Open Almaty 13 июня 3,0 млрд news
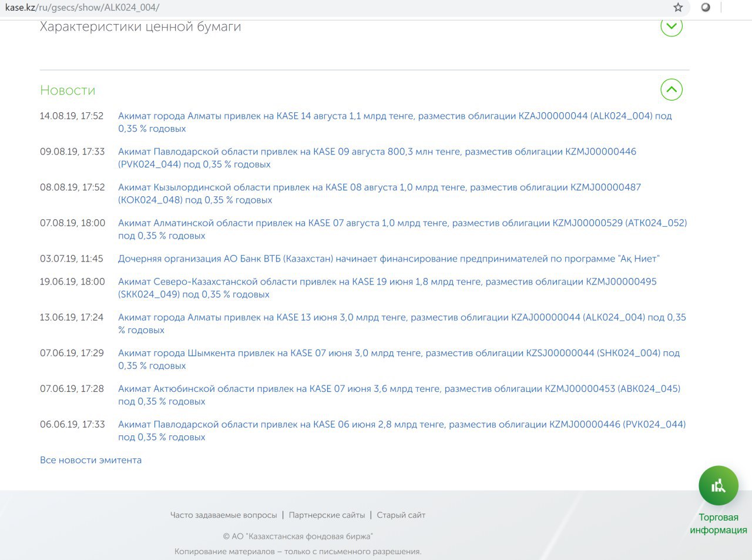This screenshot has height=560, width=752. click(x=402, y=324)
